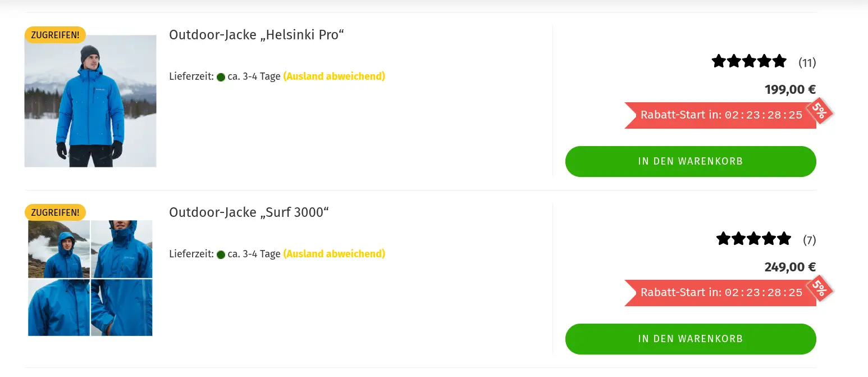Click the Helsinki Pro five-star rating
The height and width of the screenshot is (377, 868).
point(749,62)
